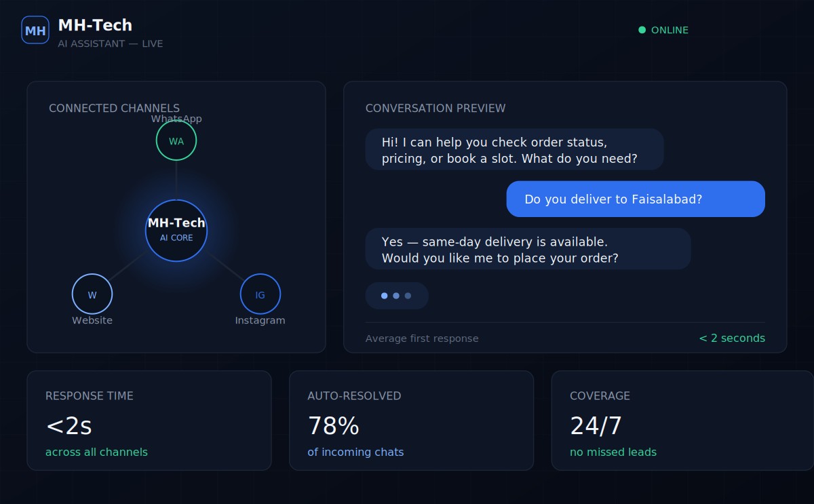Open the greeting message about order status
This screenshot has width=814, height=504.
tap(514, 149)
